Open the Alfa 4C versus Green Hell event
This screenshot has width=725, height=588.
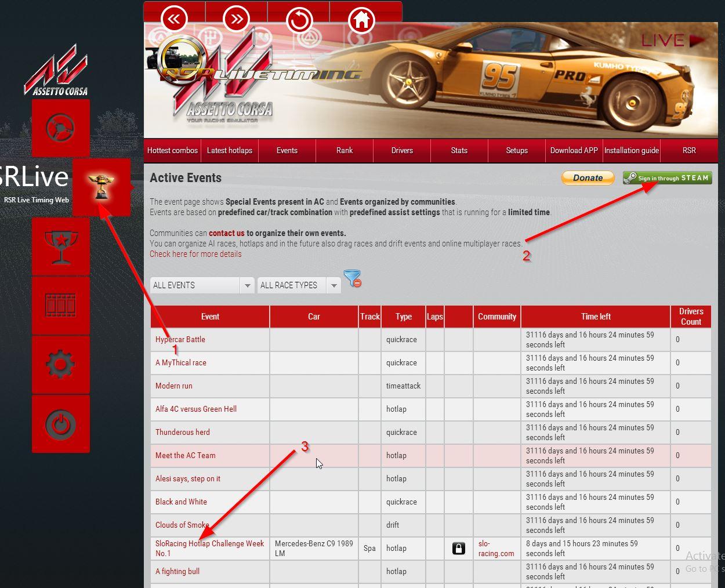pyautogui.click(x=196, y=409)
